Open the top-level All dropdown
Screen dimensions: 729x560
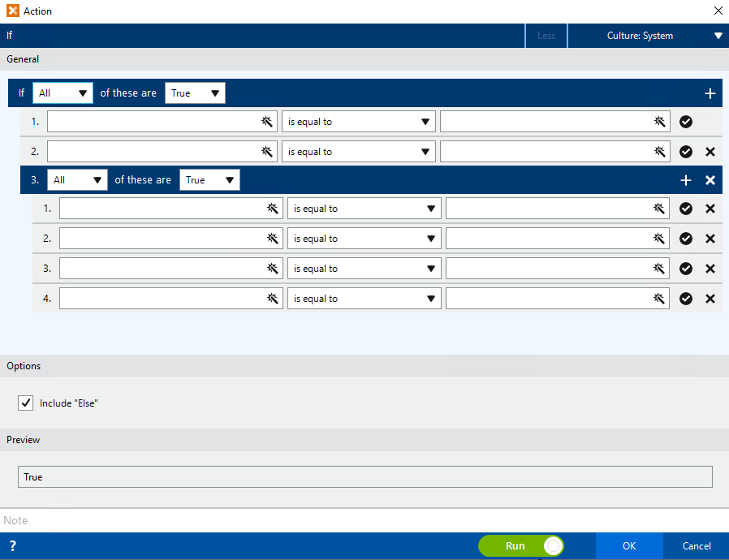coord(63,93)
